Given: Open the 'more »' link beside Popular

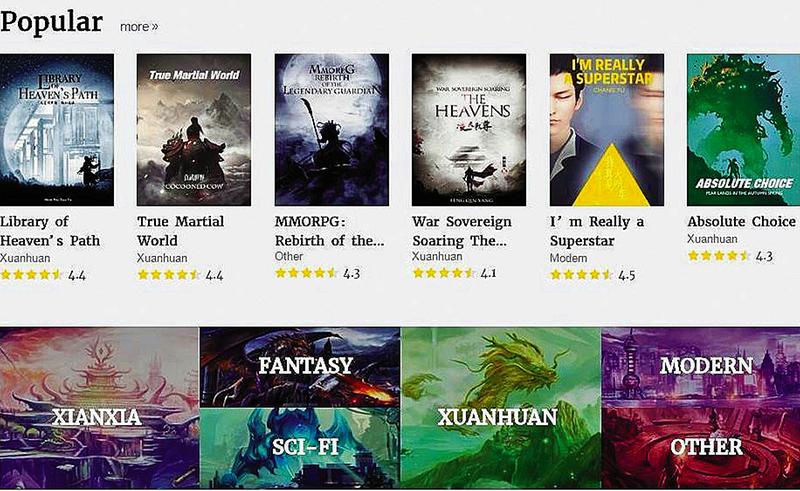Looking at the screenshot, I should tap(139, 27).
